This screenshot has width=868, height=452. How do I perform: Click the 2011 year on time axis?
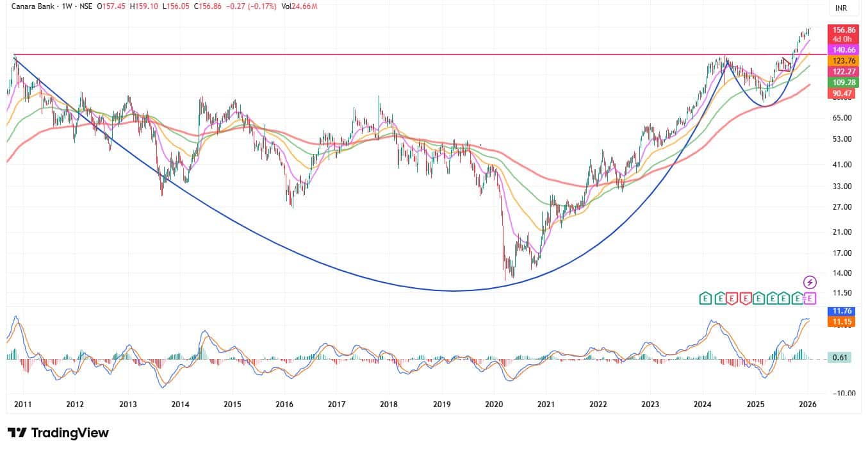click(x=22, y=405)
